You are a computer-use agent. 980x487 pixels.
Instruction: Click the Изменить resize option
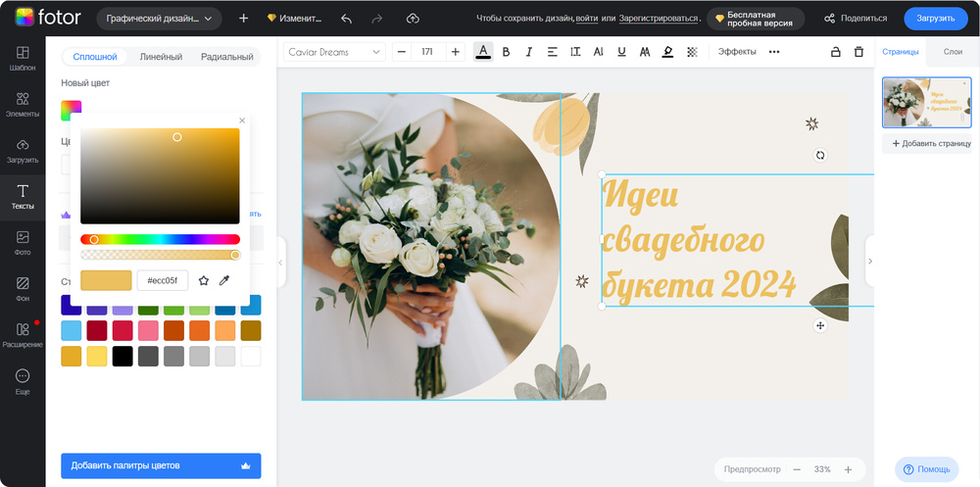(294, 19)
